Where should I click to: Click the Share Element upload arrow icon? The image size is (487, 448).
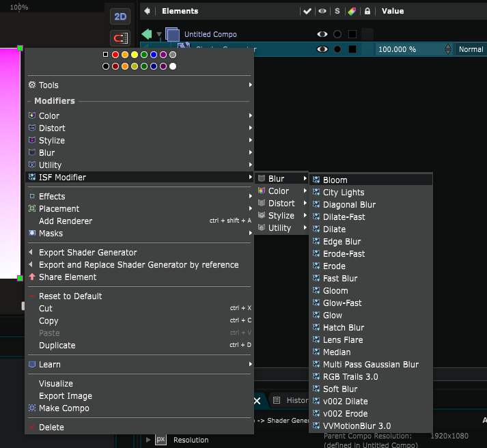point(32,277)
